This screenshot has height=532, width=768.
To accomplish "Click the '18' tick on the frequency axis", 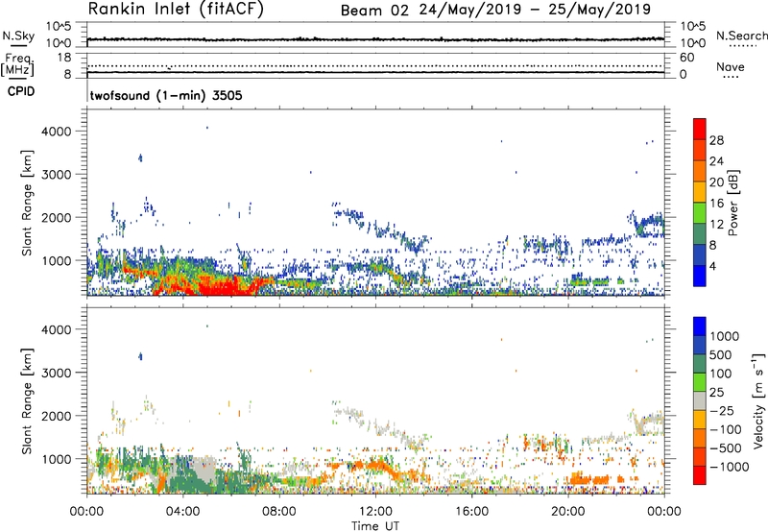I will click(64, 58).
